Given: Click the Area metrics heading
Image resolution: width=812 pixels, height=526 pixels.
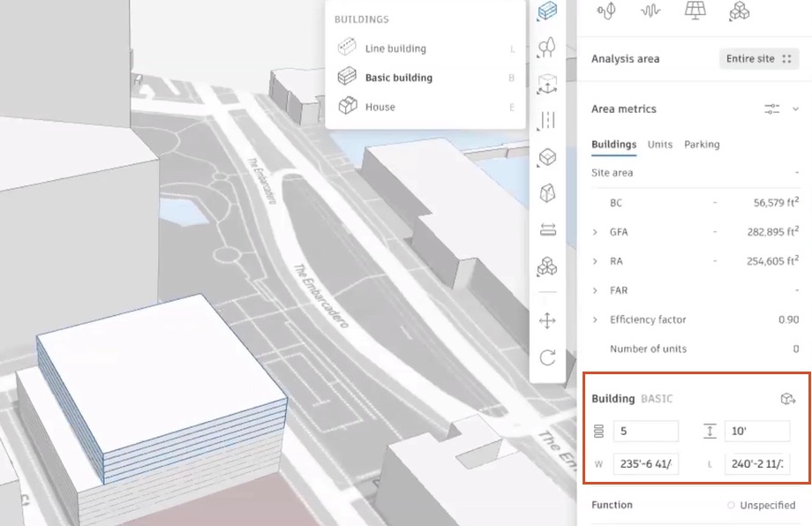Looking at the screenshot, I should [623, 109].
